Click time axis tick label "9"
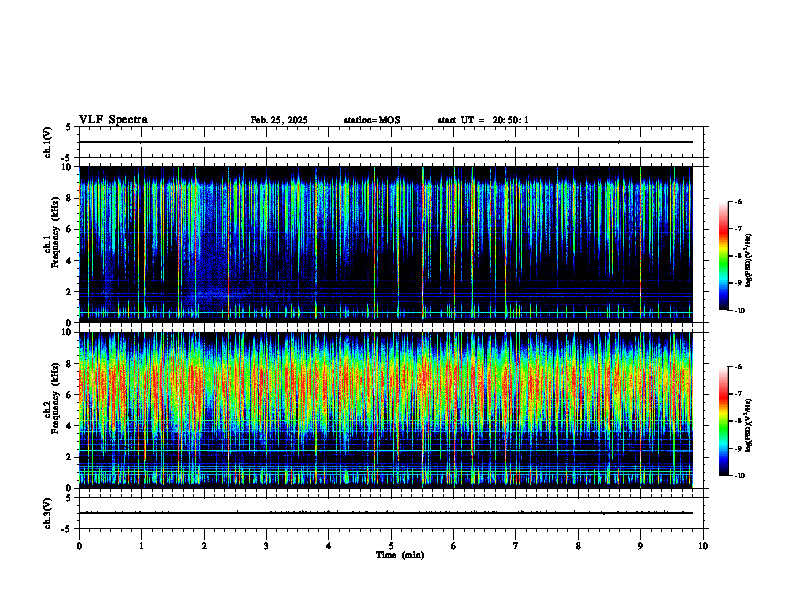 [640, 546]
